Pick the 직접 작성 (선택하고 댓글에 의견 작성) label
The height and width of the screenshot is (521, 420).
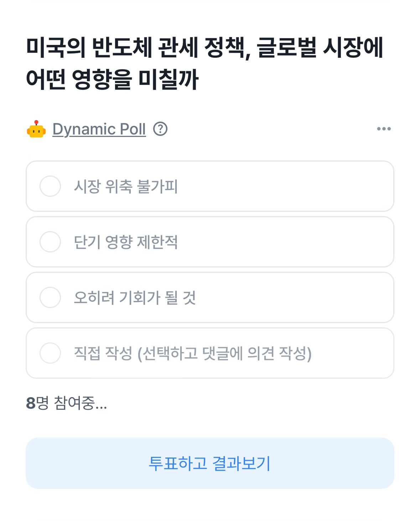pos(193,353)
